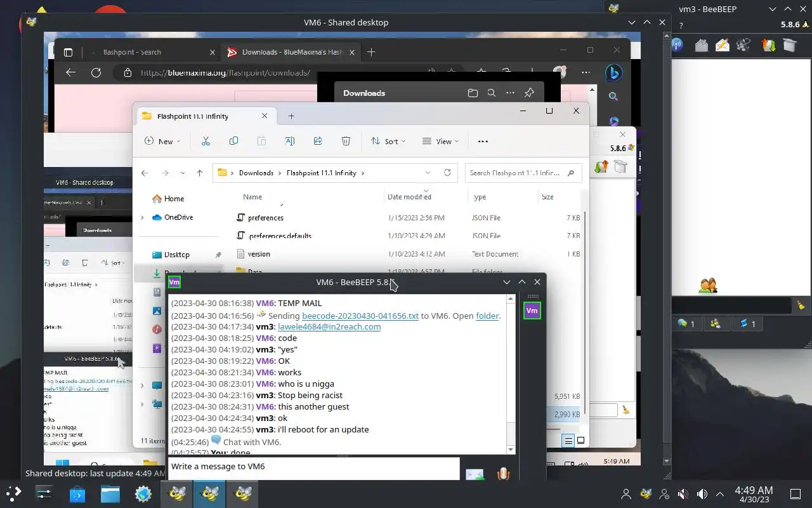Click the Delete trash icon in File Explorer

pos(346,141)
